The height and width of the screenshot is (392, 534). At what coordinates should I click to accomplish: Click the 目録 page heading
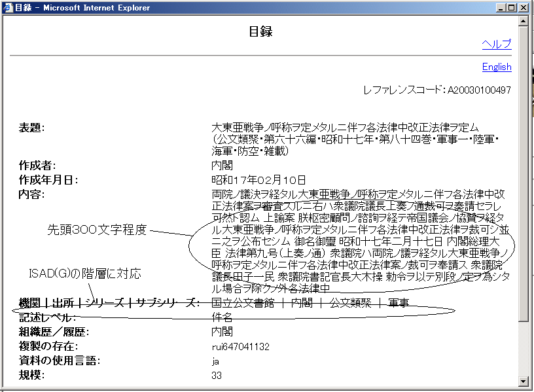click(260, 32)
